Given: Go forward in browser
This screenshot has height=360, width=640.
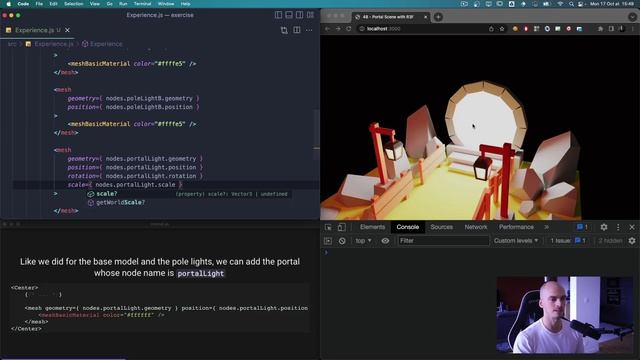Looking at the screenshot, I should tap(338, 29).
